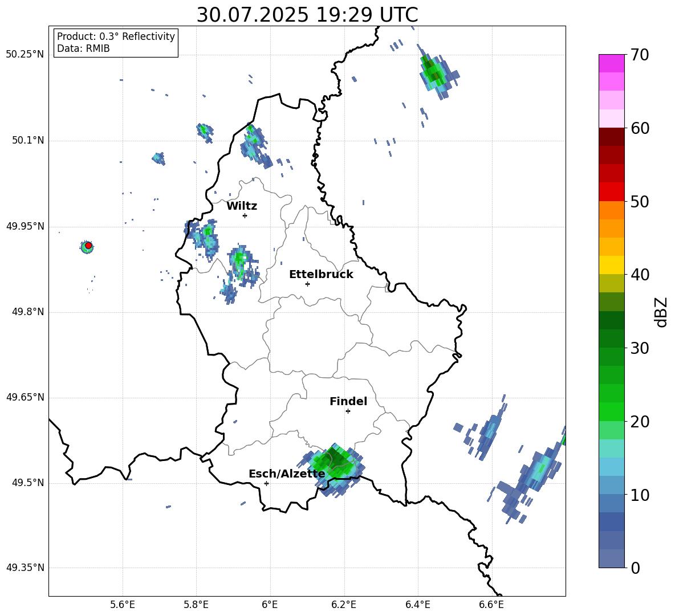Image resolution: width=675 pixels, height=616 pixels.
Task: Click the Wiltz city label
Action: (x=242, y=206)
